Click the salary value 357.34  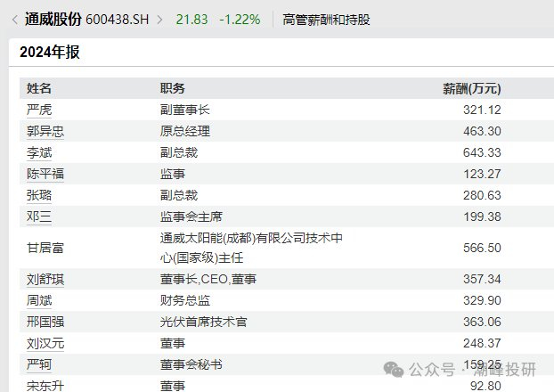482,279
